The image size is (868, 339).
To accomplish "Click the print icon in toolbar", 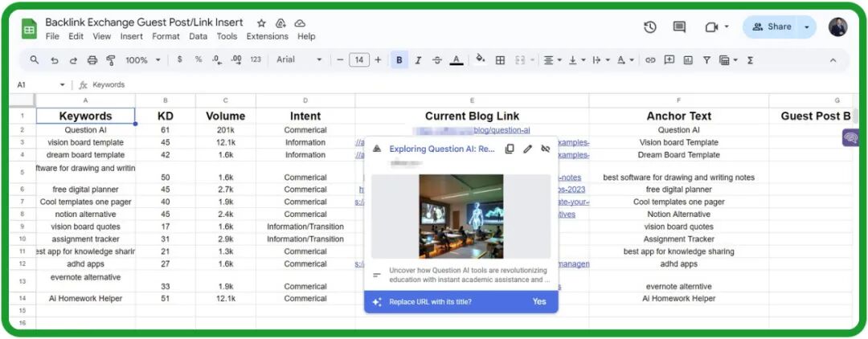I will click(x=92, y=60).
